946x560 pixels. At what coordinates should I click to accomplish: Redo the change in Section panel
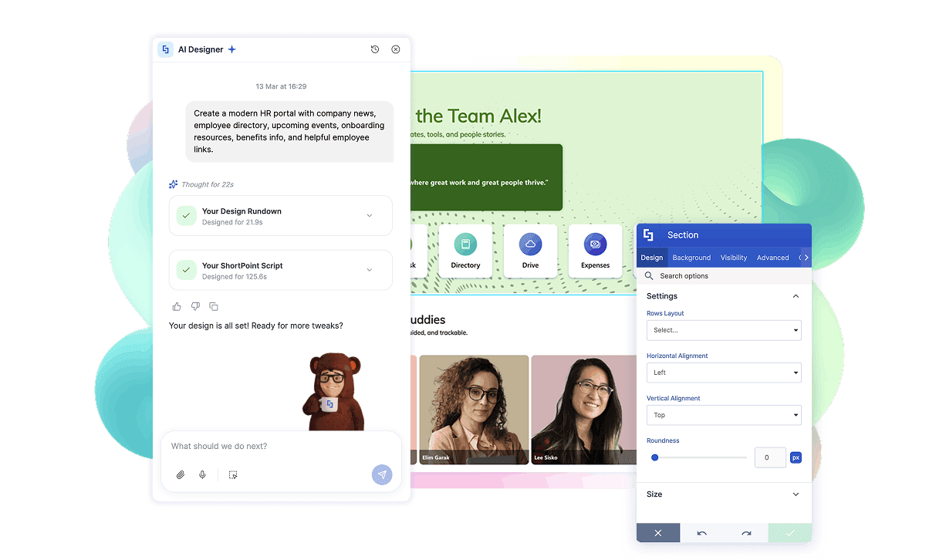tap(746, 533)
